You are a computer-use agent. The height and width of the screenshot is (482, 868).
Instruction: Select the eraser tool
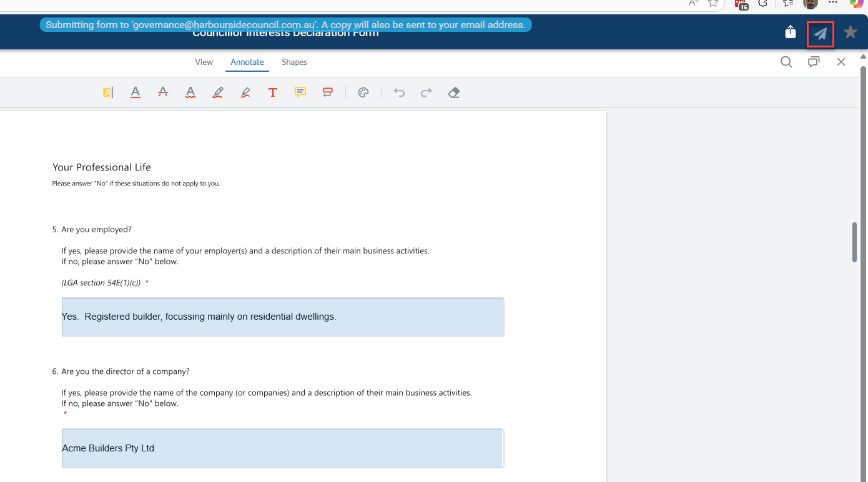454,92
